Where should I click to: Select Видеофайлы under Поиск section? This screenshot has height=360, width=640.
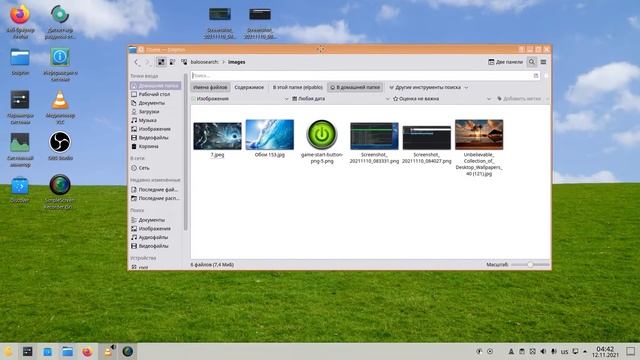(156, 246)
